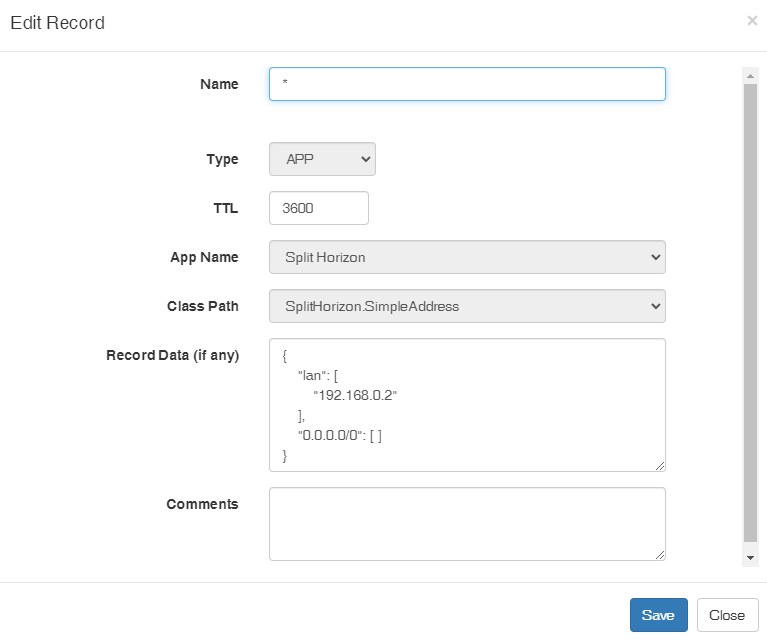
Task: Click the Record Data (if any) label
Action: click(x=173, y=355)
